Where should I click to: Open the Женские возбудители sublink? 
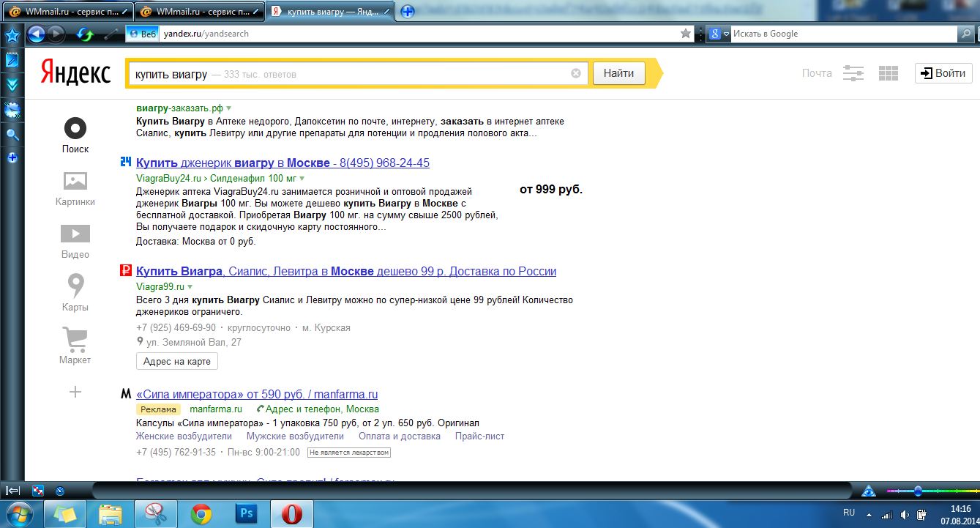tap(184, 436)
